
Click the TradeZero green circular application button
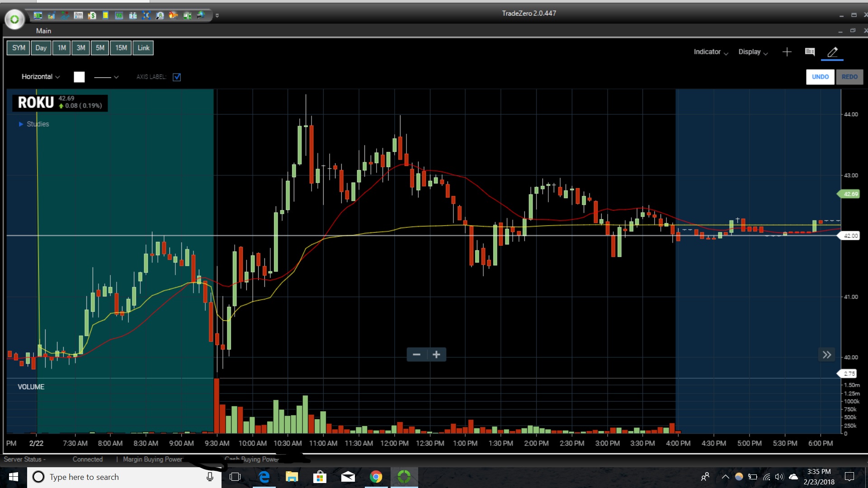tap(14, 19)
